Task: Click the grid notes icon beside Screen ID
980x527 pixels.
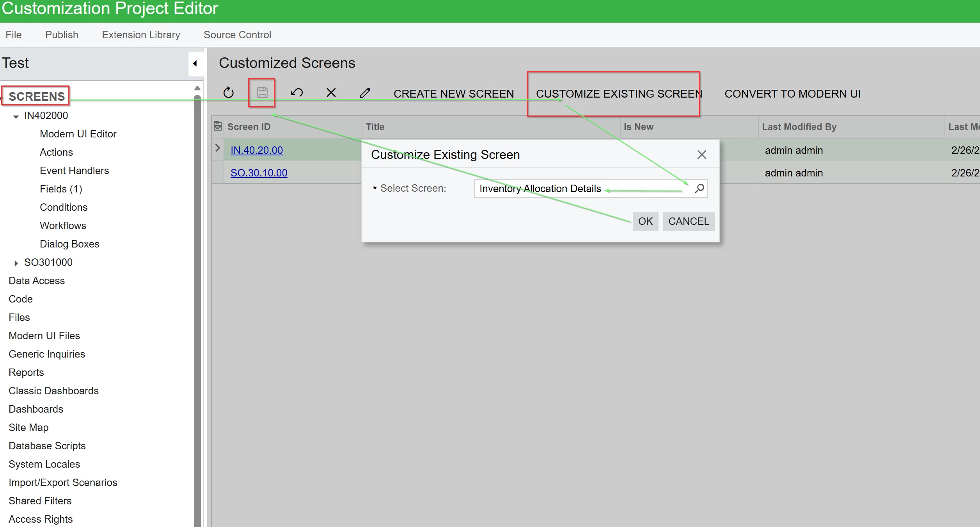Action: coord(218,126)
